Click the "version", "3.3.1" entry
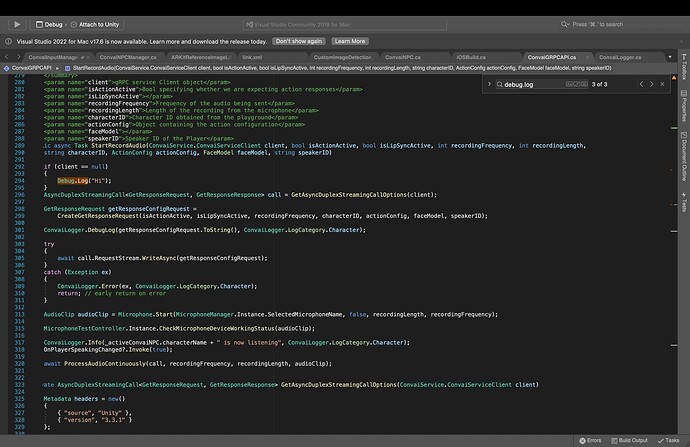This screenshot has width=690, height=447. click(95, 420)
